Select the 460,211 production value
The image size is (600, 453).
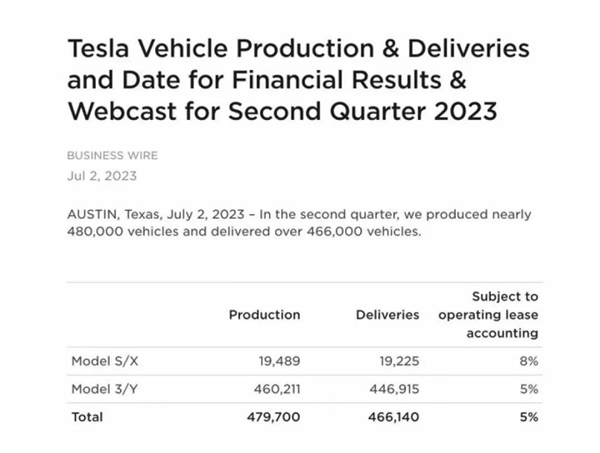277,389
